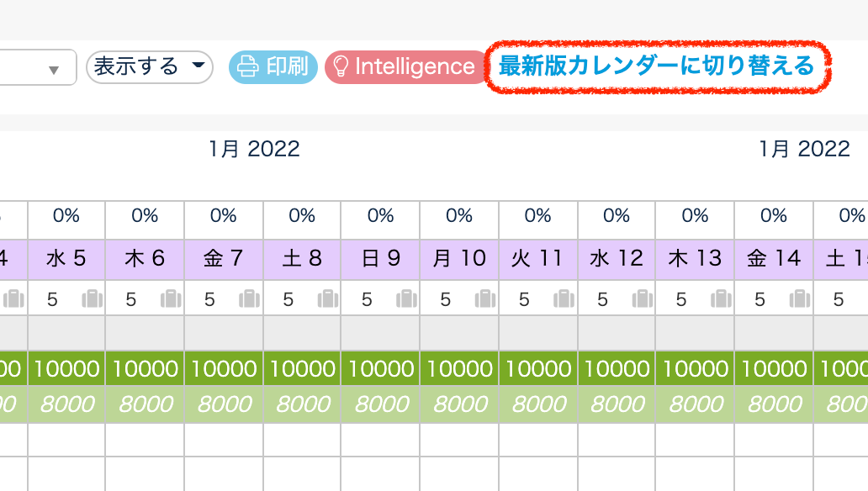Click the 8000 light green rate cell under 水 12
This screenshot has height=491, width=868.
click(x=617, y=404)
